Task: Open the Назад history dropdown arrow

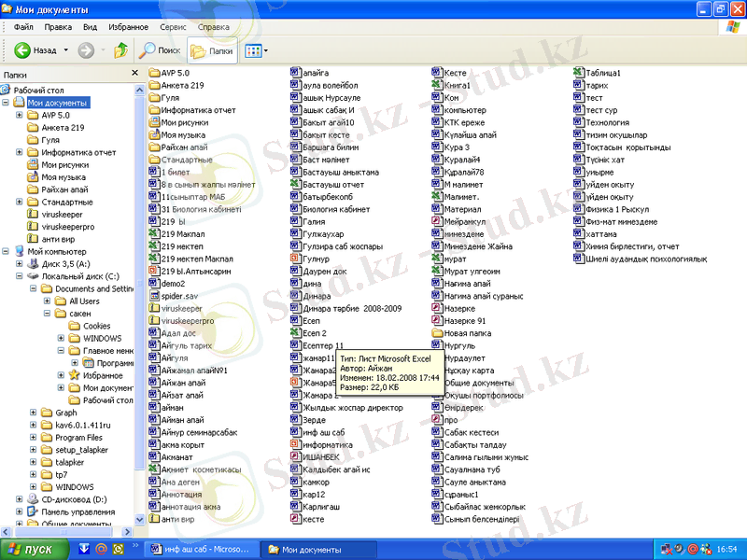Action: pyautogui.click(x=65, y=50)
